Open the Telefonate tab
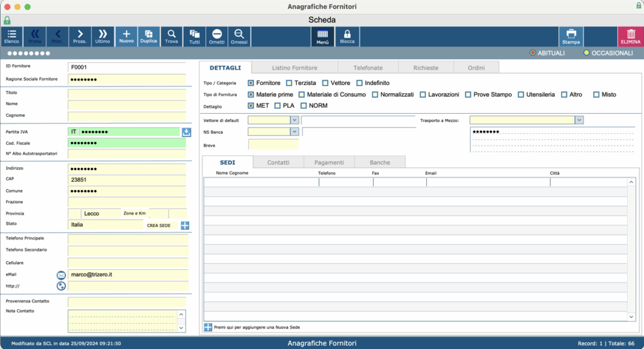 (368, 68)
